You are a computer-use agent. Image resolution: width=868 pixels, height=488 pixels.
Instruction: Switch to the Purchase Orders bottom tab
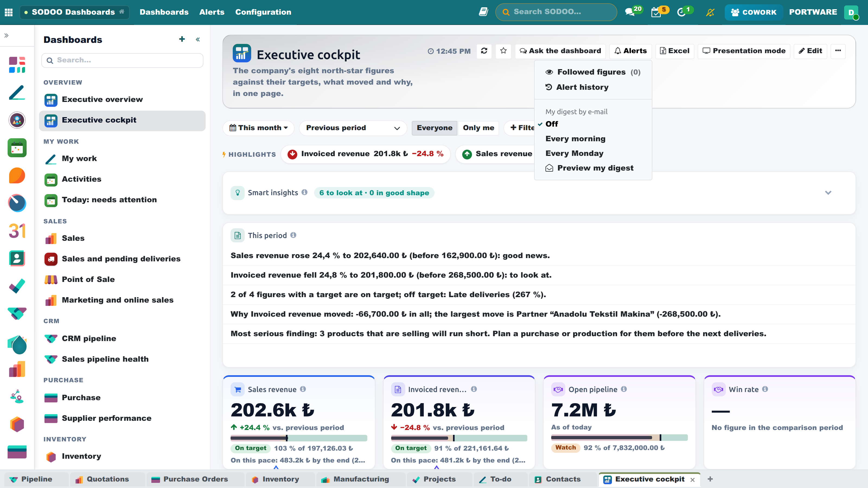tap(195, 479)
